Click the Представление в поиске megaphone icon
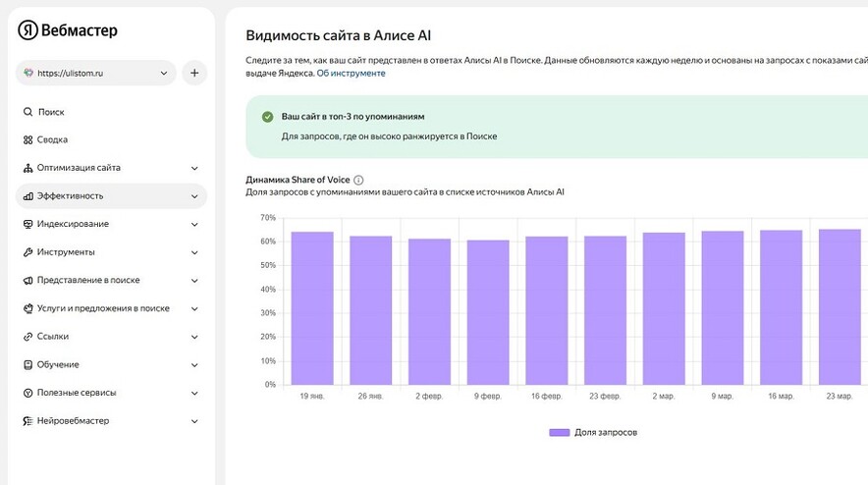The width and height of the screenshot is (868, 485). click(x=27, y=281)
